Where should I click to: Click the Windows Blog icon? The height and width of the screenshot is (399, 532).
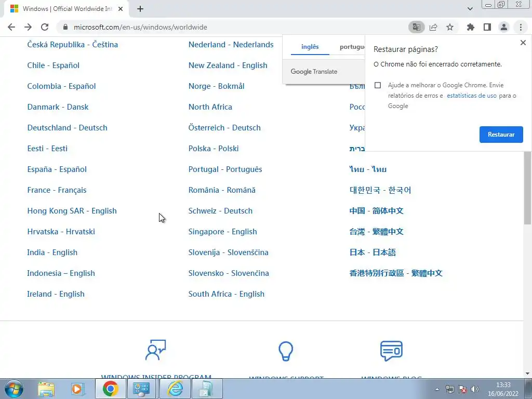coord(391,351)
